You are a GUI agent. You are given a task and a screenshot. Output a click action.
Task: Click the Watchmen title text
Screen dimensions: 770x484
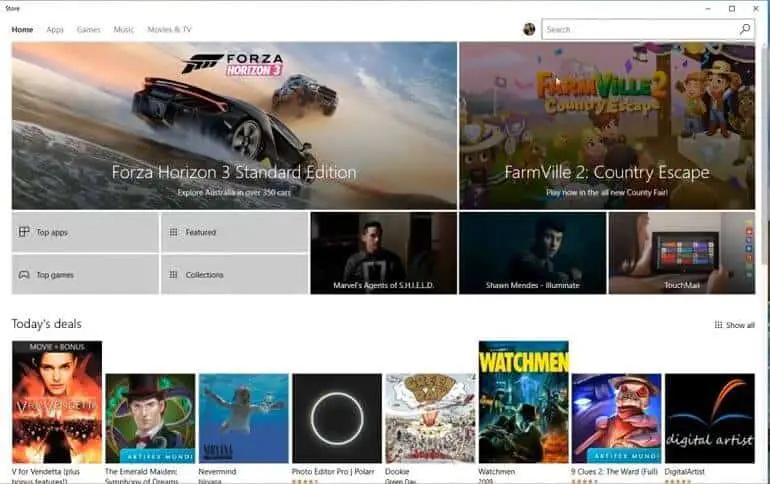[496, 471]
